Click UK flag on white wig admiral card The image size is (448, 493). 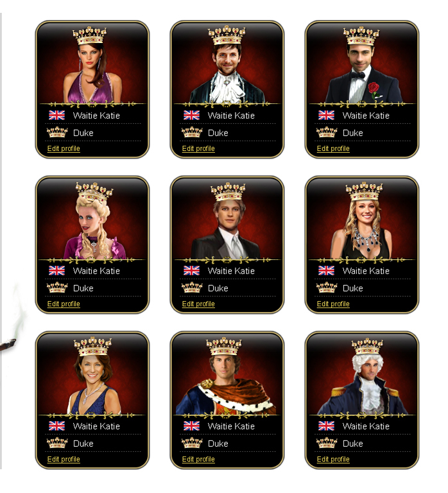(x=326, y=426)
